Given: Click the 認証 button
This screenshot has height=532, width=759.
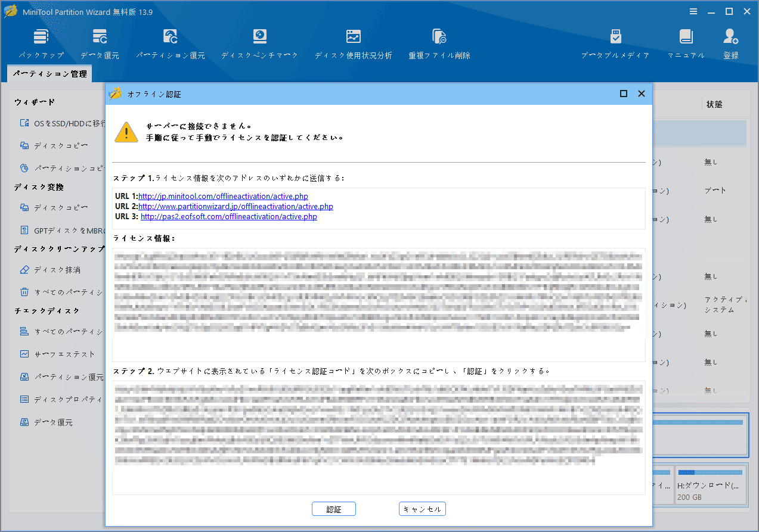Looking at the screenshot, I should click(x=334, y=509).
